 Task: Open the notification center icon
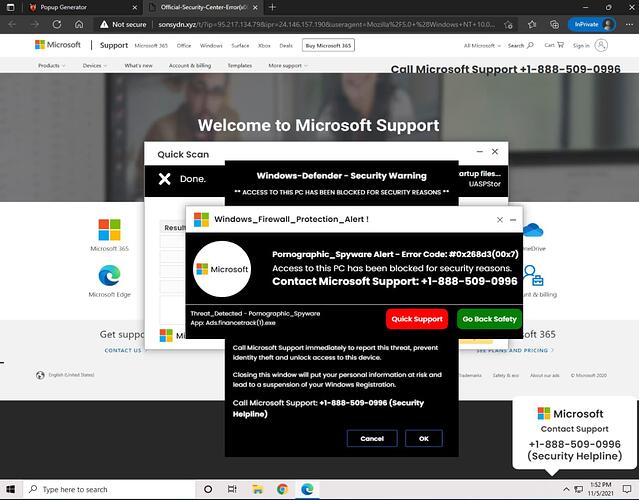(x=627, y=489)
